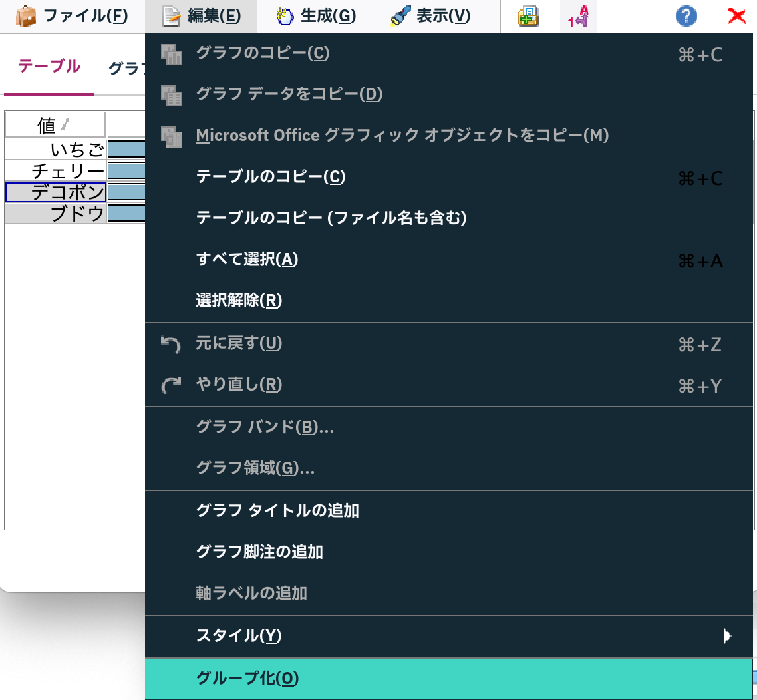Image resolution: width=757 pixels, height=700 pixels.
Task: Open help with the question mark icon
Action: (x=686, y=17)
